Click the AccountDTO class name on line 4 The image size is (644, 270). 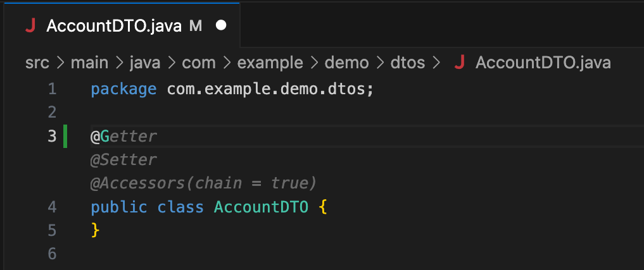261,207
